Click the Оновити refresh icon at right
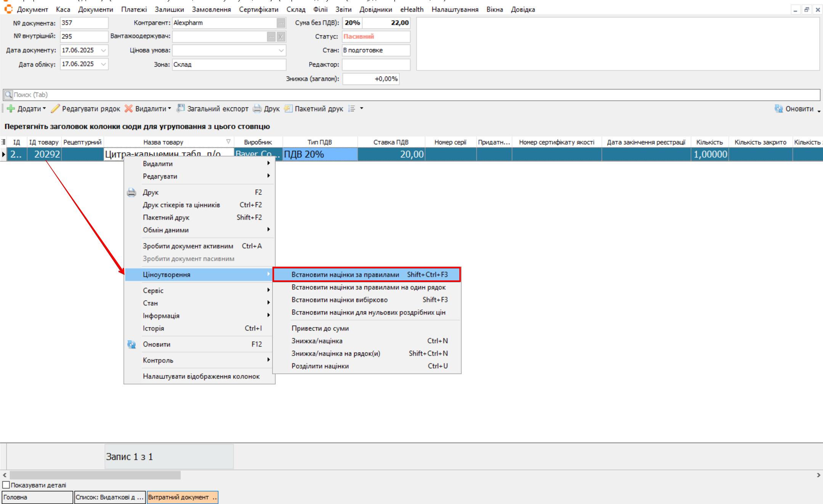This screenshot has height=504, width=823. point(778,109)
